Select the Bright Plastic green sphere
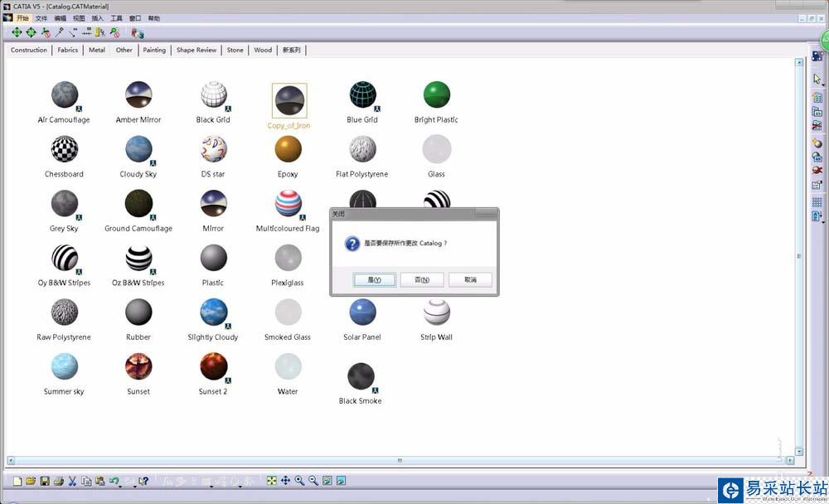The image size is (829, 504). point(437,94)
